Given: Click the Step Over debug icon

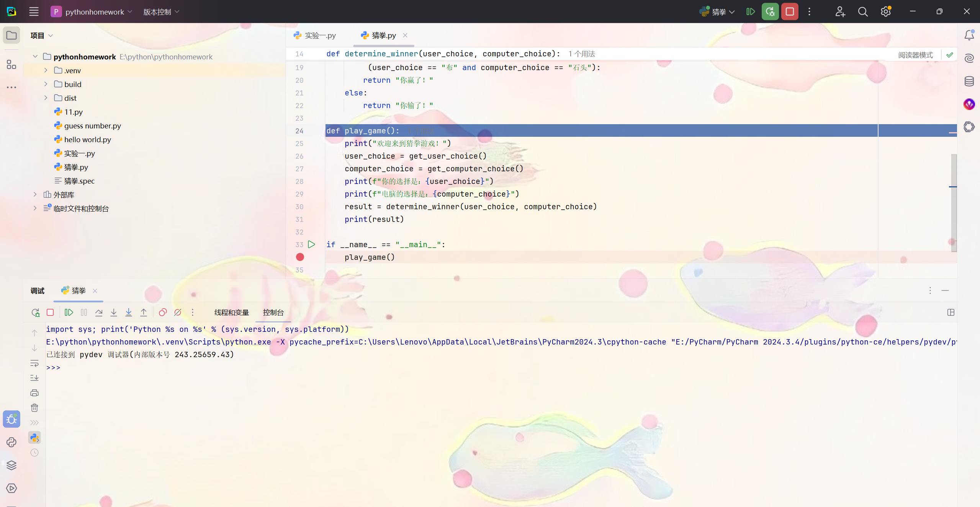Looking at the screenshot, I should point(99,312).
